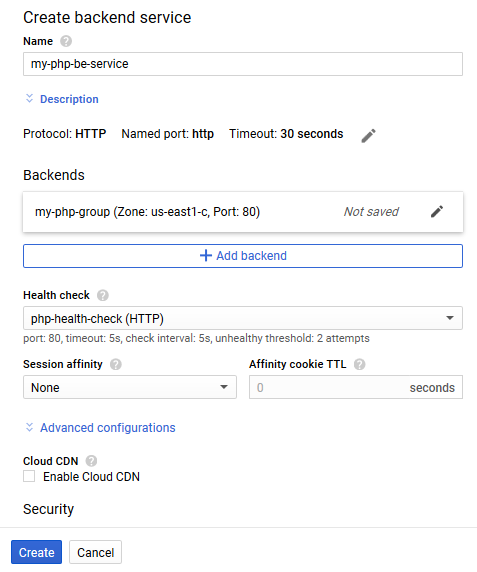
Task: Click the Add backend button
Action: point(243,256)
